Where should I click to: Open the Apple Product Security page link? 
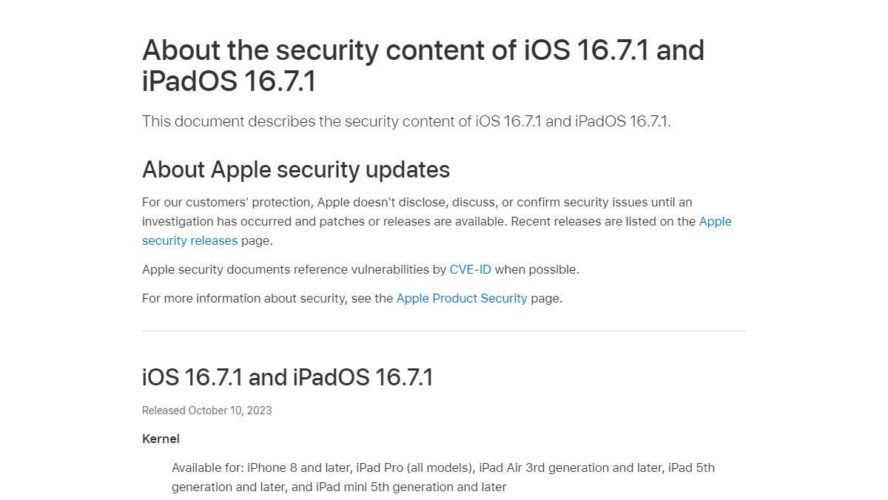point(462,298)
